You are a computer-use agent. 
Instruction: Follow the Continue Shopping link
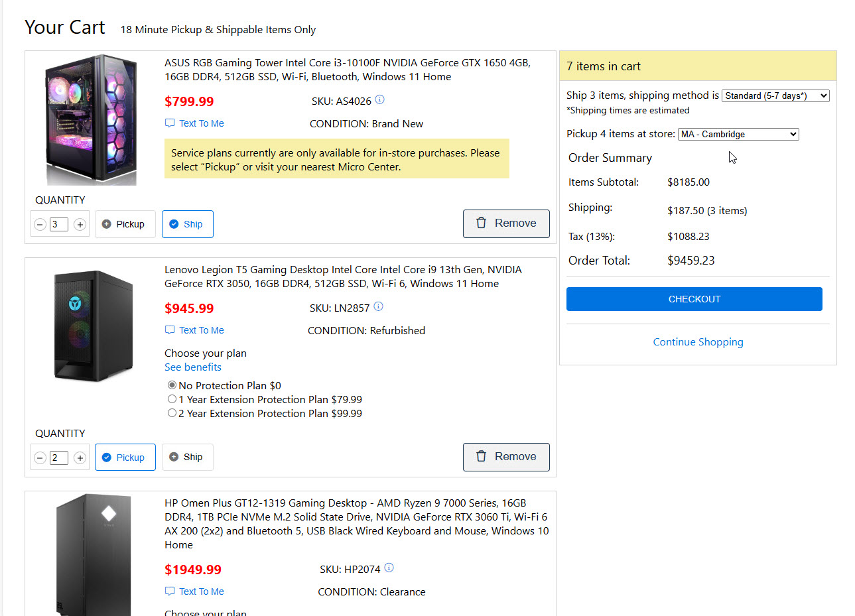coord(698,342)
